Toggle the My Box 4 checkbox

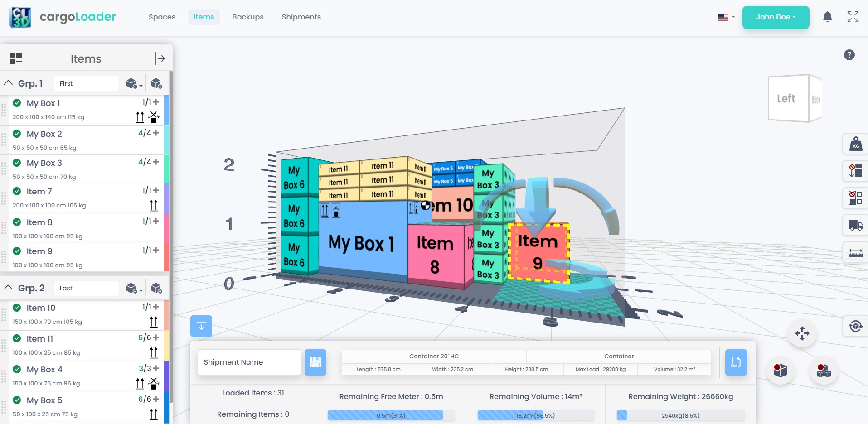tap(17, 369)
